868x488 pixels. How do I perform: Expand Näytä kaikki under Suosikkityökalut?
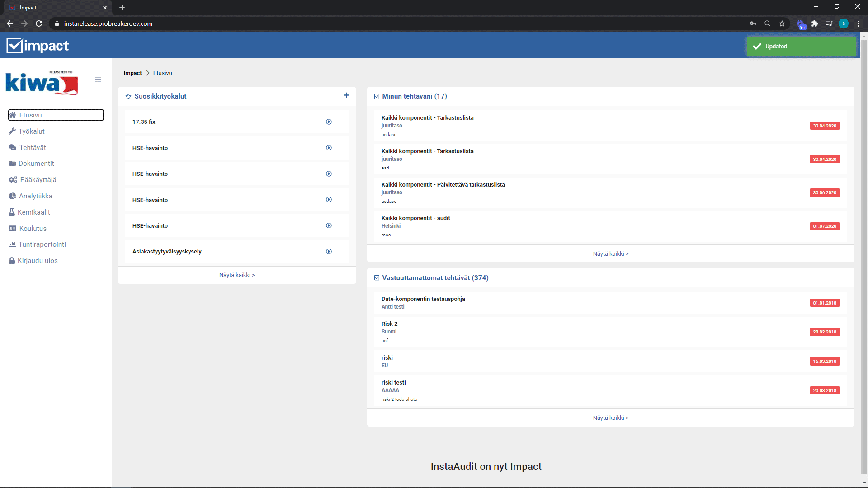point(237,275)
